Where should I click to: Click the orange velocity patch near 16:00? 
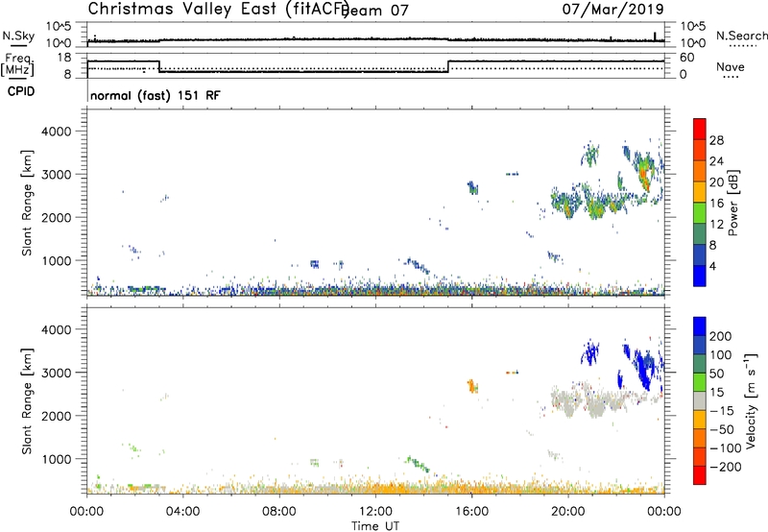[x=472, y=386]
